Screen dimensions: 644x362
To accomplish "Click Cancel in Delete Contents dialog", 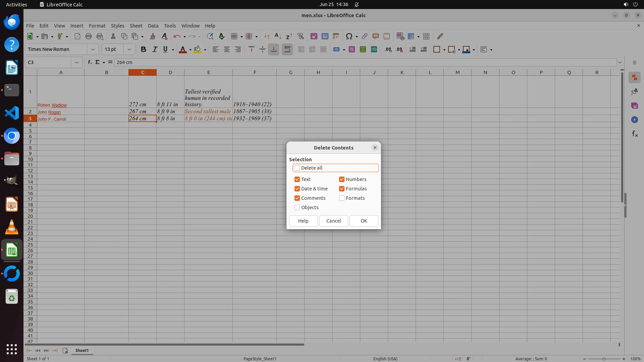I will coord(333,221).
